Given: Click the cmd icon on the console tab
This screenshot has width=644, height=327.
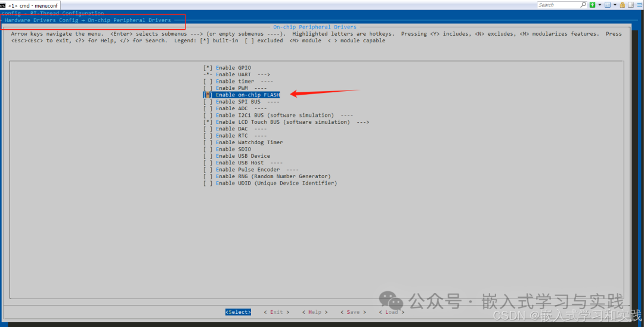Looking at the screenshot, I should [x=3, y=5].
